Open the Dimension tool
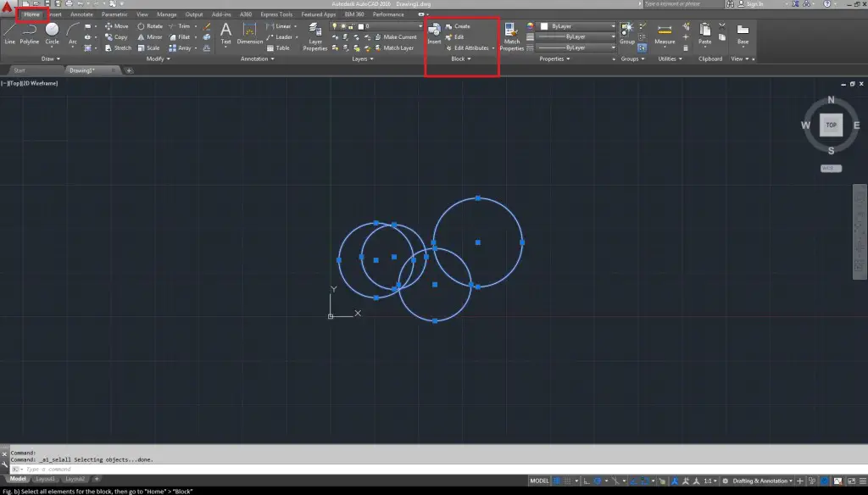The height and width of the screenshot is (495, 868). pyautogui.click(x=250, y=33)
